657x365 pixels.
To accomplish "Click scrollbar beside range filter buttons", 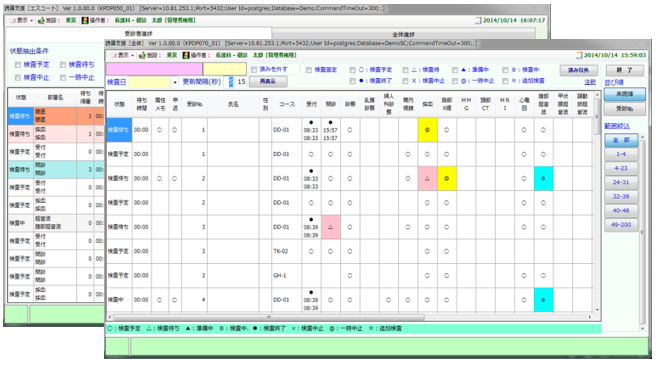I will point(642,233).
